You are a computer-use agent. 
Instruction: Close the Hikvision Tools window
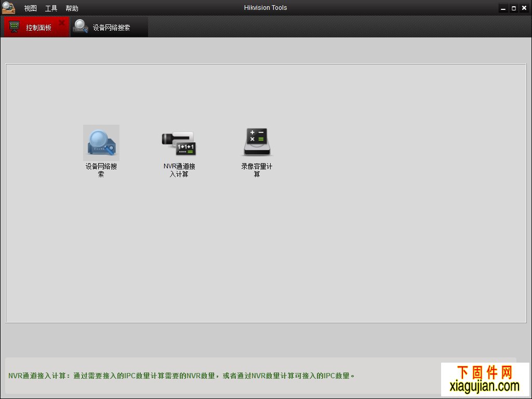(524, 8)
